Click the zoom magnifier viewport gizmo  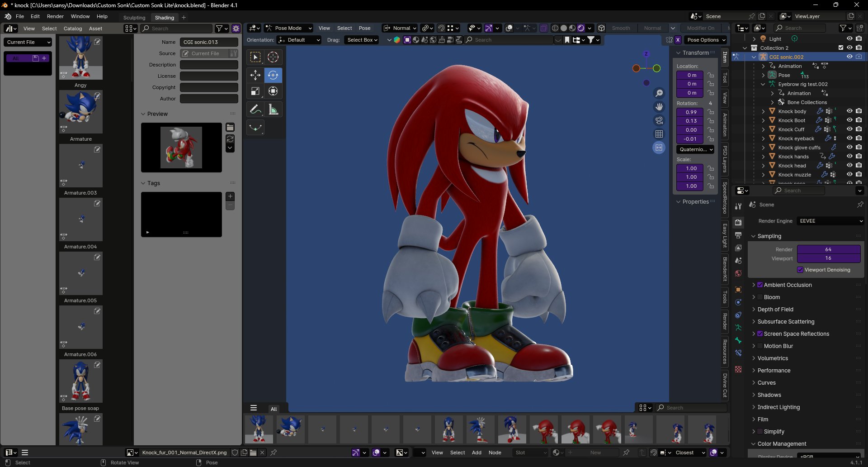659,93
